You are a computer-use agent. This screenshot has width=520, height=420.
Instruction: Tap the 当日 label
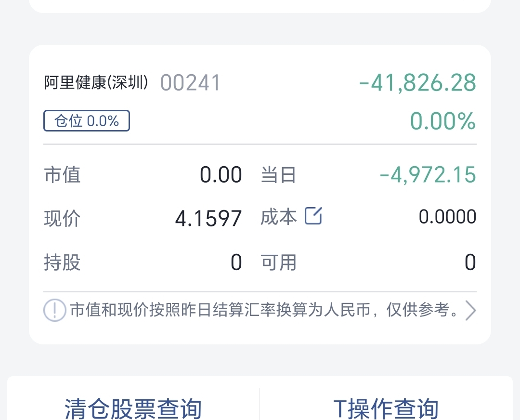[278, 175]
